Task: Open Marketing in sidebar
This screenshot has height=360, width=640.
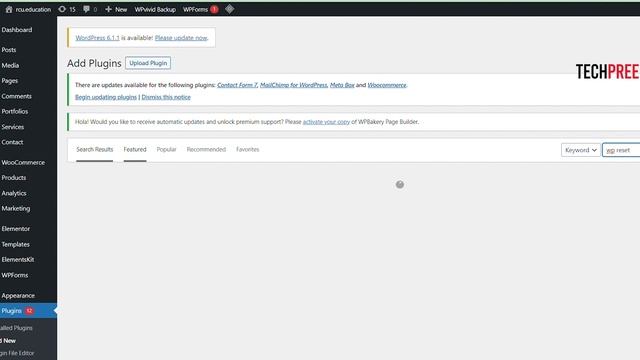Action: [16, 209]
